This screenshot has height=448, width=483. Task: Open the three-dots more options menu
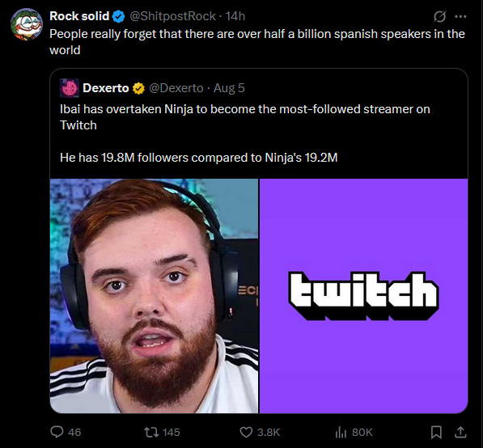(460, 16)
